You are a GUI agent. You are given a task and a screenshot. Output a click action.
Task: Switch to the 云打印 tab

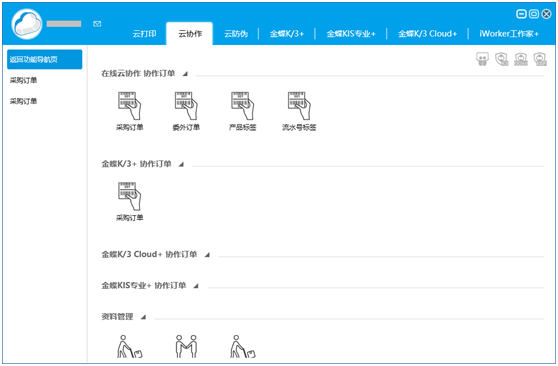pyautogui.click(x=144, y=34)
